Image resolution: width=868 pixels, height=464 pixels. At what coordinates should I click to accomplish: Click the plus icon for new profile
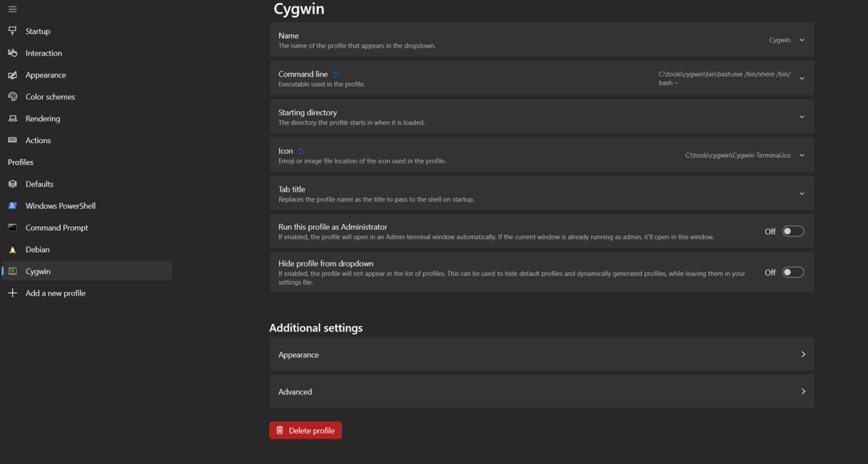coord(12,293)
